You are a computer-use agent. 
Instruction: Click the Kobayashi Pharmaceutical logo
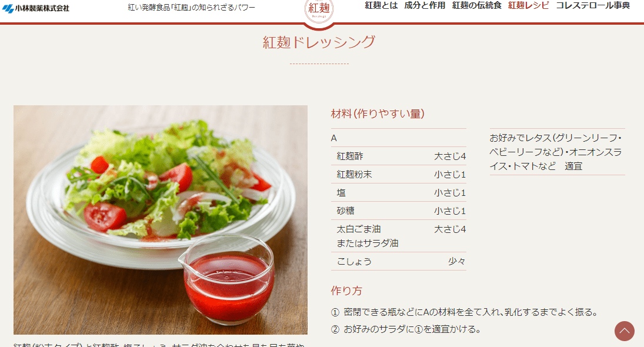pyautogui.click(x=36, y=8)
